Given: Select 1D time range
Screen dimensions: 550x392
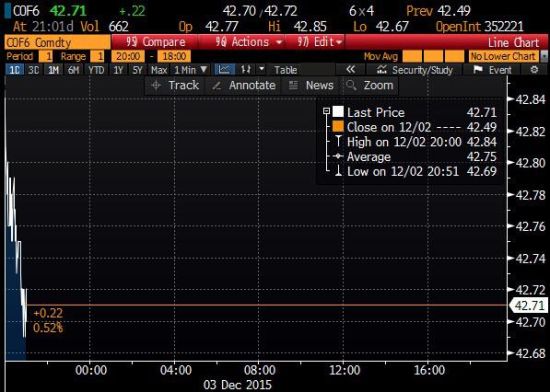Looking at the screenshot, I should [x=14, y=70].
